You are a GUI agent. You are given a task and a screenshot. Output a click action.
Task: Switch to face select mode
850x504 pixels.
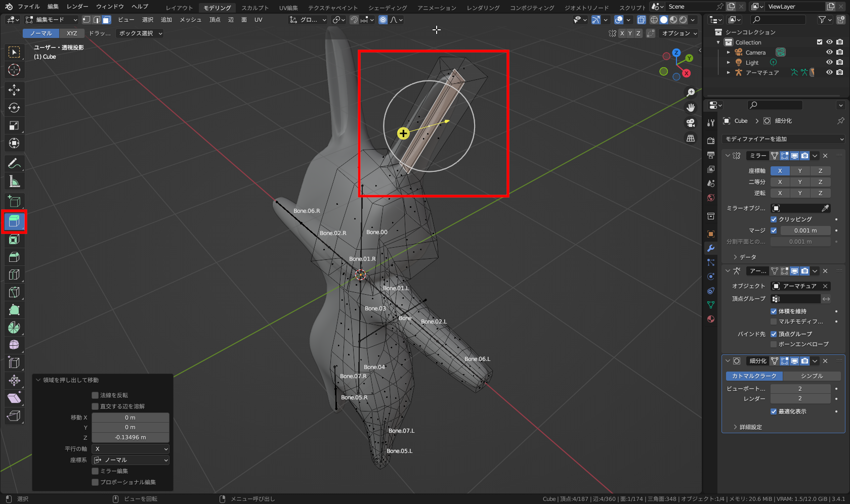click(106, 20)
